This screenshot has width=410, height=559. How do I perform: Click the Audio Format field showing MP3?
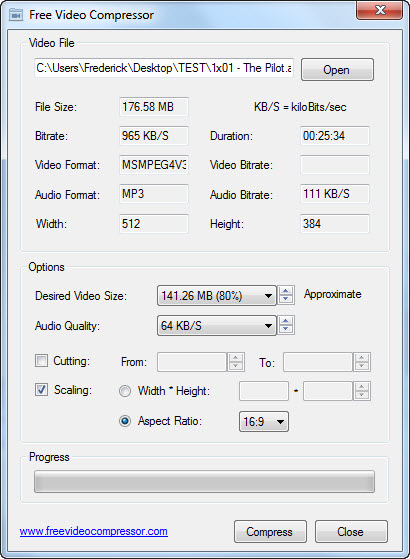coord(154,194)
